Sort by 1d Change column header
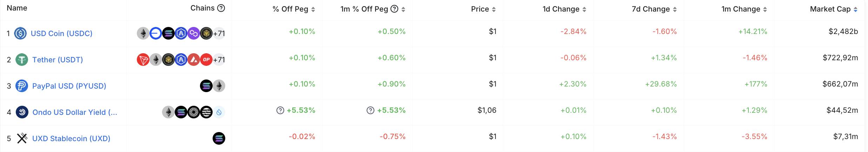The height and width of the screenshot is (152, 868). pyautogui.click(x=565, y=9)
